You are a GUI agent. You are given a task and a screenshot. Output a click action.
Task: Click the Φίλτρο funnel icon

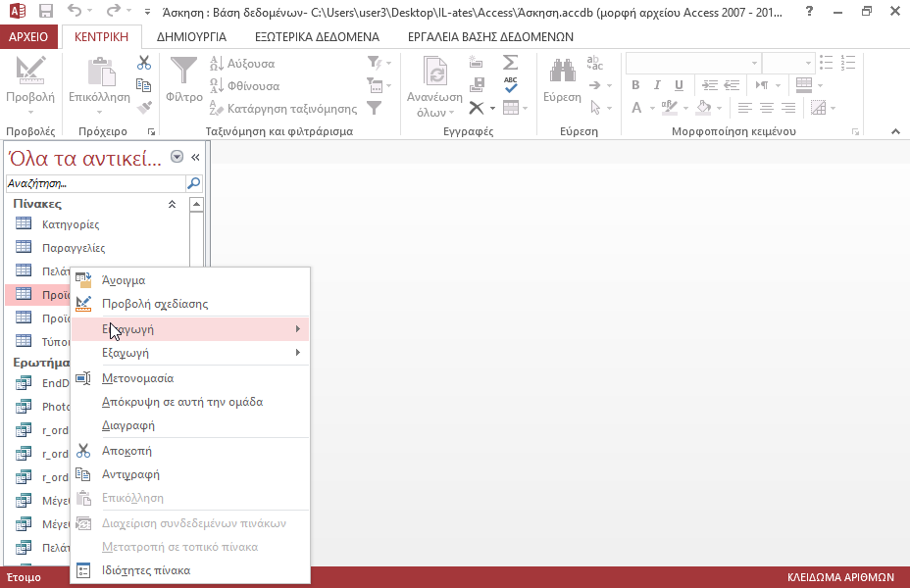point(183,71)
